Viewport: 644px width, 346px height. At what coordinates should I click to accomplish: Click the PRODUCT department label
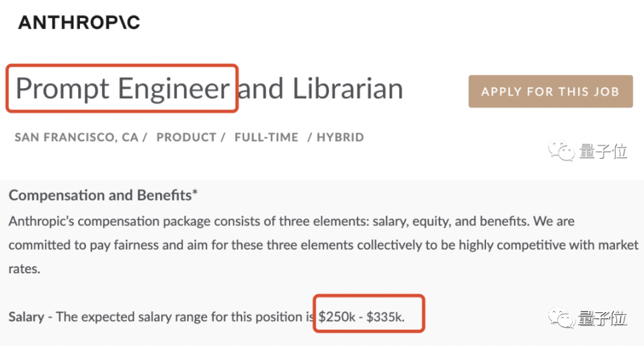coord(186,137)
